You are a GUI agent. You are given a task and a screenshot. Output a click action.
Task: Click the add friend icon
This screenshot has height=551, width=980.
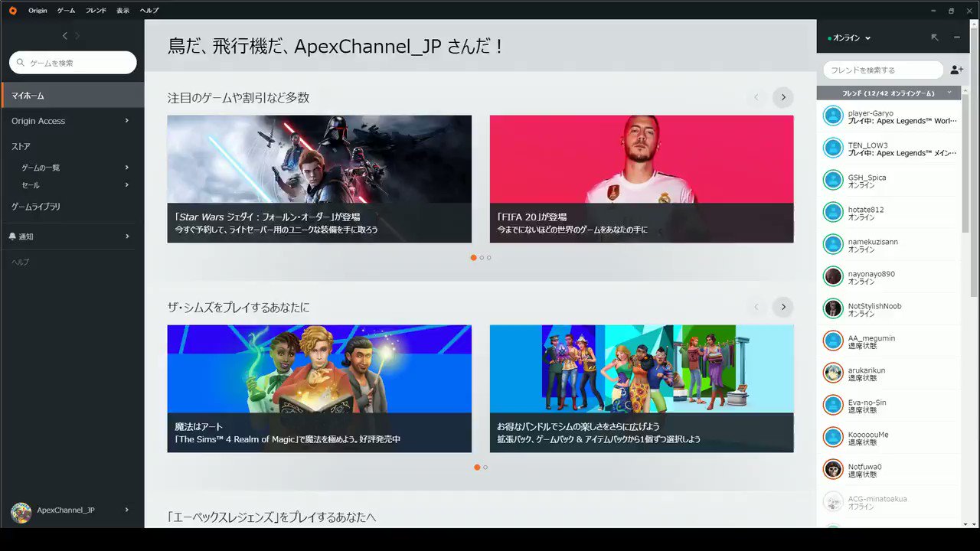coord(956,70)
